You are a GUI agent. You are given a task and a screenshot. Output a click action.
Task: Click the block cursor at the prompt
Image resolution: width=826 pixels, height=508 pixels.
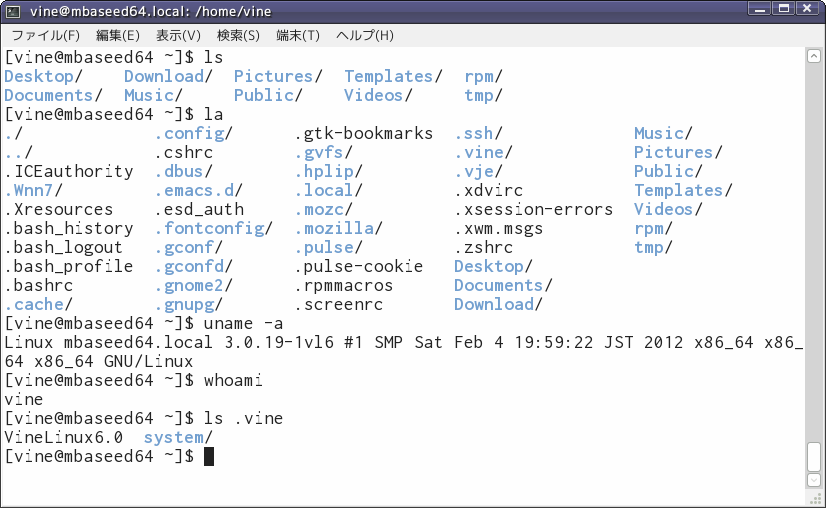(209, 456)
